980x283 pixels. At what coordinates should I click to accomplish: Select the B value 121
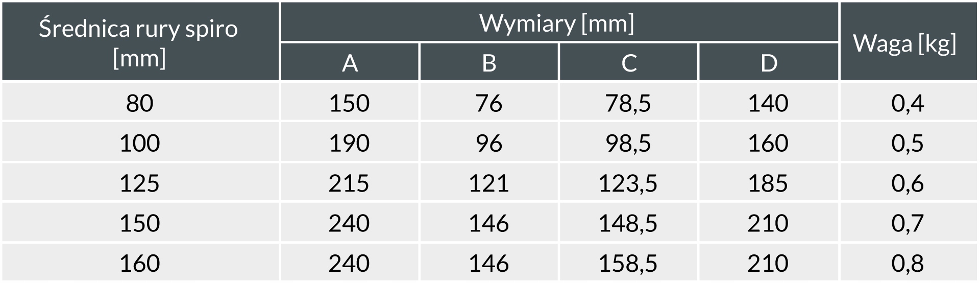[489, 183]
